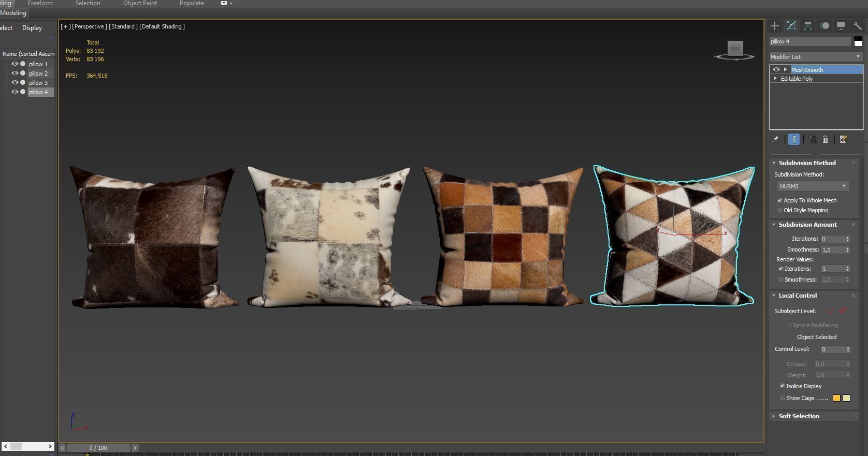Toggle MeshSmooth modifier visibility eye
This screenshot has height=456, width=868.
coord(776,70)
